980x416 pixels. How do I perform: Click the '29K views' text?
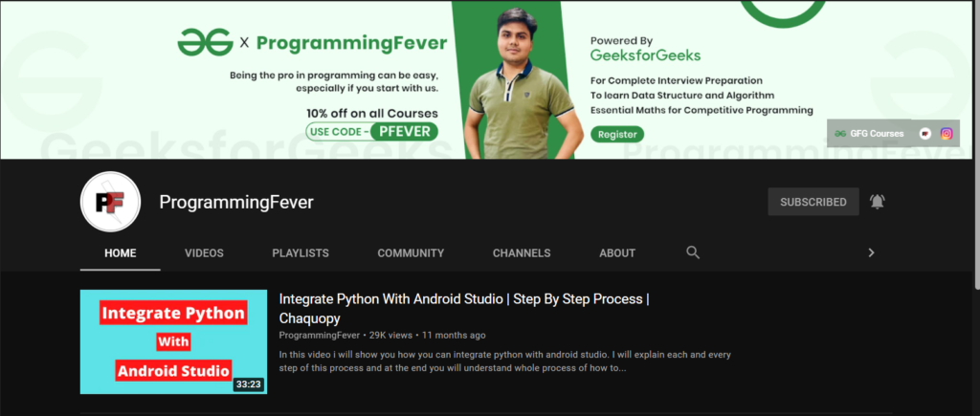[390, 335]
